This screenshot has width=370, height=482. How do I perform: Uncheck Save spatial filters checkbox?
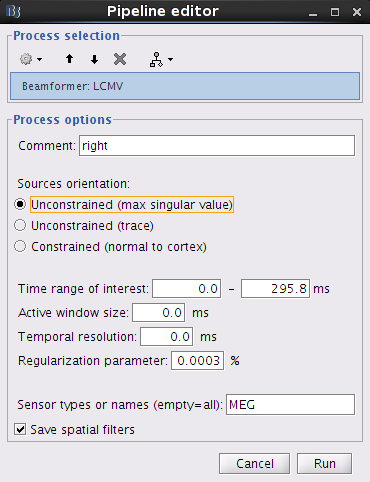(x=20, y=429)
